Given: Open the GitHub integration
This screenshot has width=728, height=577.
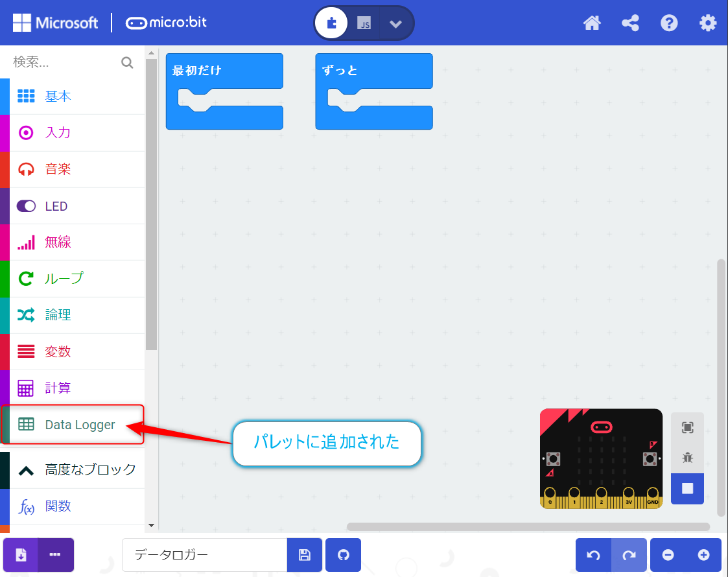Looking at the screenshot, I should click(343, 555).
